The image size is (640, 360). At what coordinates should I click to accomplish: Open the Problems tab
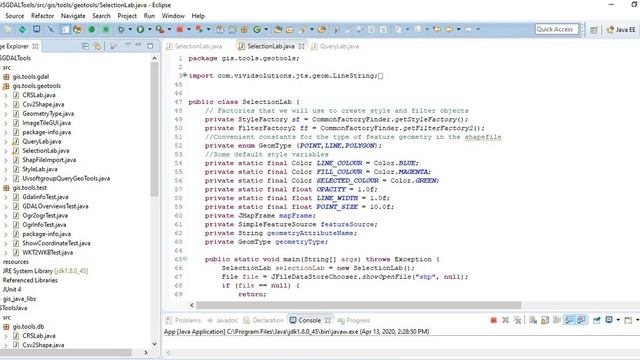point(184,320)
